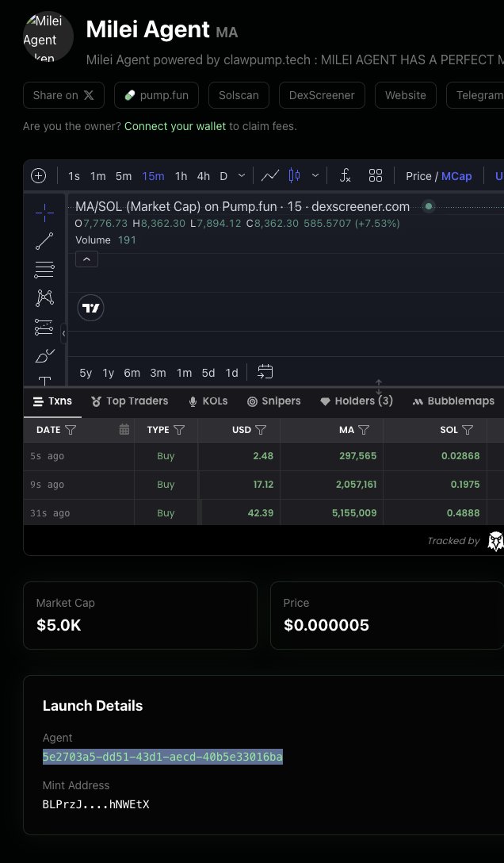Select the 5m timeframe

[124, 176]
